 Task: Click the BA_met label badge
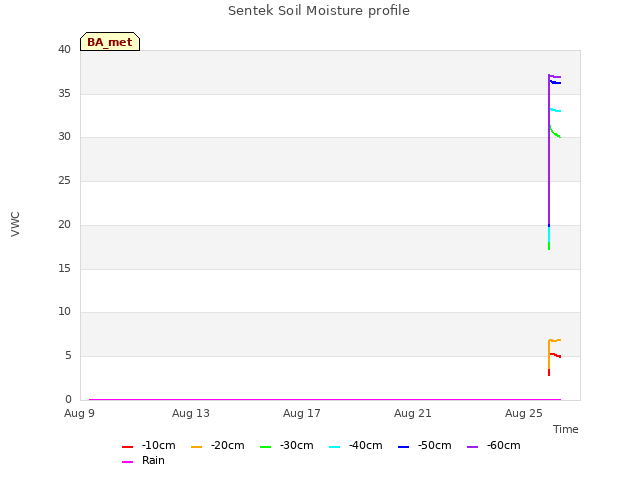point(110,42)
